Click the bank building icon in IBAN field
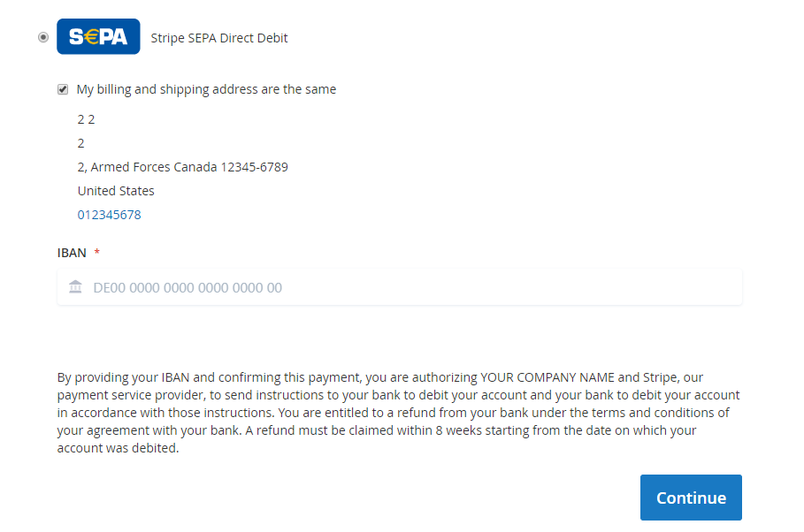This screenshot has height=532, width=804. tap(75, 287)
